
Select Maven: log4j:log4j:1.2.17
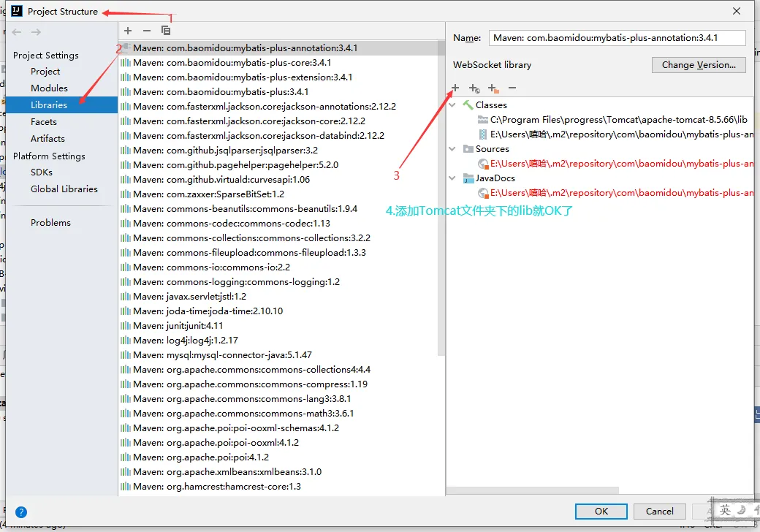(x=280, y=340)
